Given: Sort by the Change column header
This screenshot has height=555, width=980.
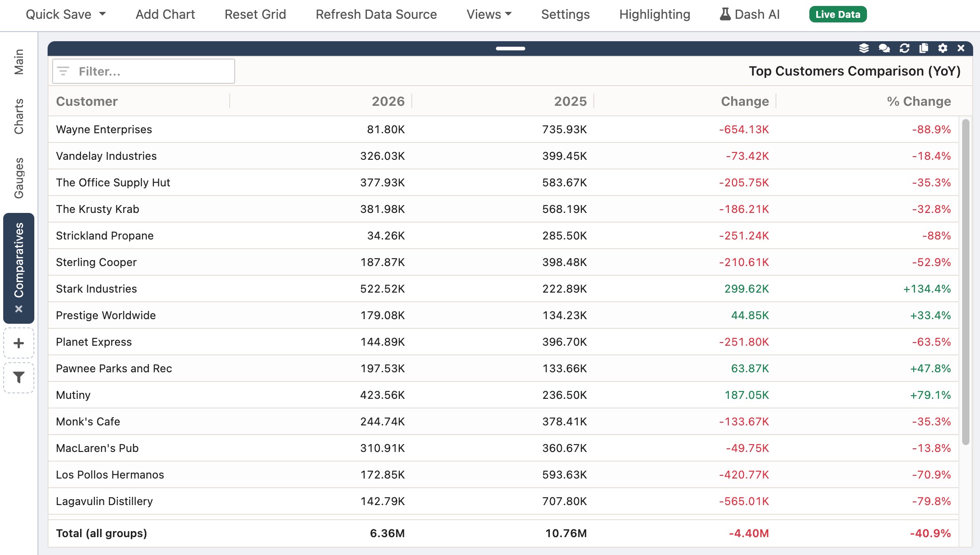Looking at the screenshot, I should click(x=745, y=101).
